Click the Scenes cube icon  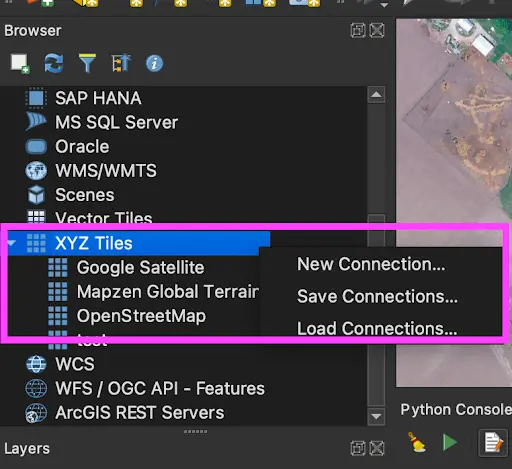36,195
